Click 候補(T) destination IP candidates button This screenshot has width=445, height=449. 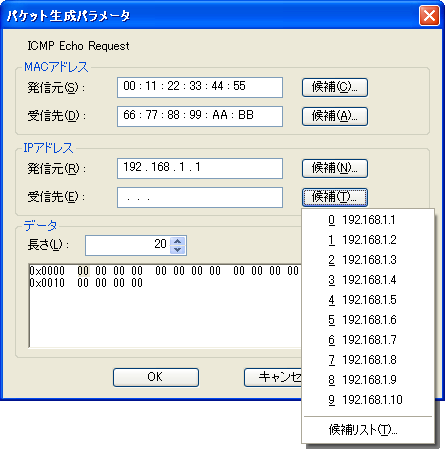pos(335,197)
